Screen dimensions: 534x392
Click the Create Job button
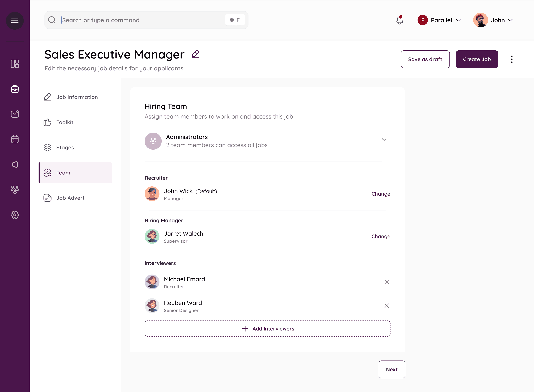477,59
